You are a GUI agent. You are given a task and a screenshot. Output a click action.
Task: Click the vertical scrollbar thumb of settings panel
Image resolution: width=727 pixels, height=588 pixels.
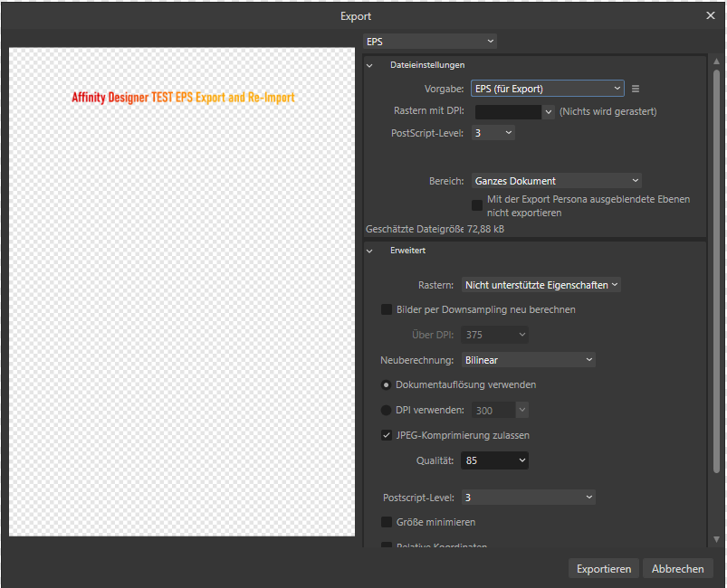pyautogui.click(x=716, y=271)
